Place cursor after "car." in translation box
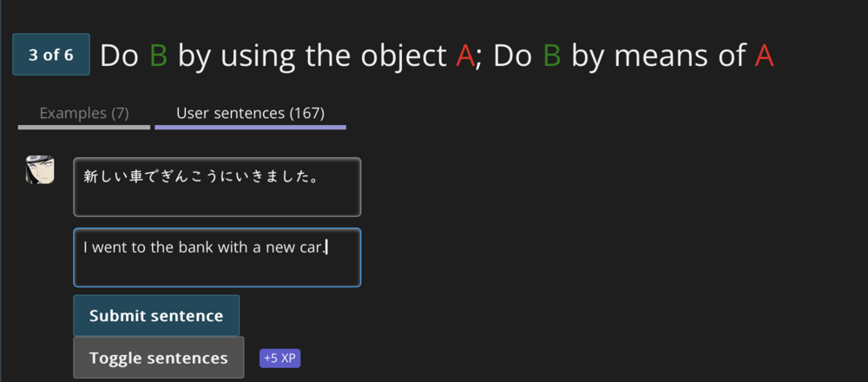868x382 pixels. point(326,247)
